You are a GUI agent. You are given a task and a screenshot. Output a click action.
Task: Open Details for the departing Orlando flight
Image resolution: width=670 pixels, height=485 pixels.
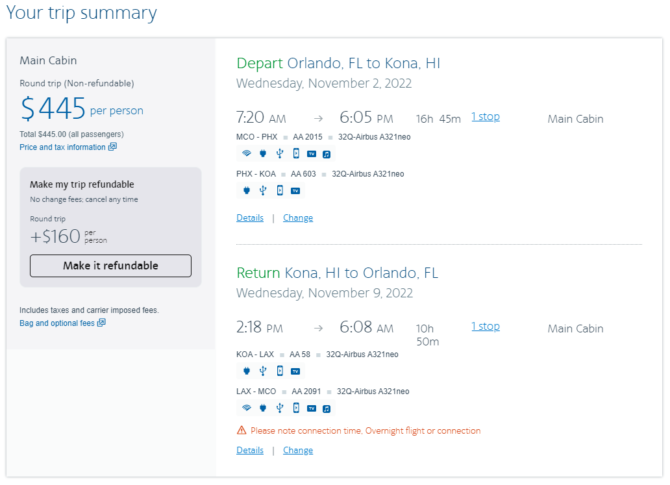pos(250,218)
